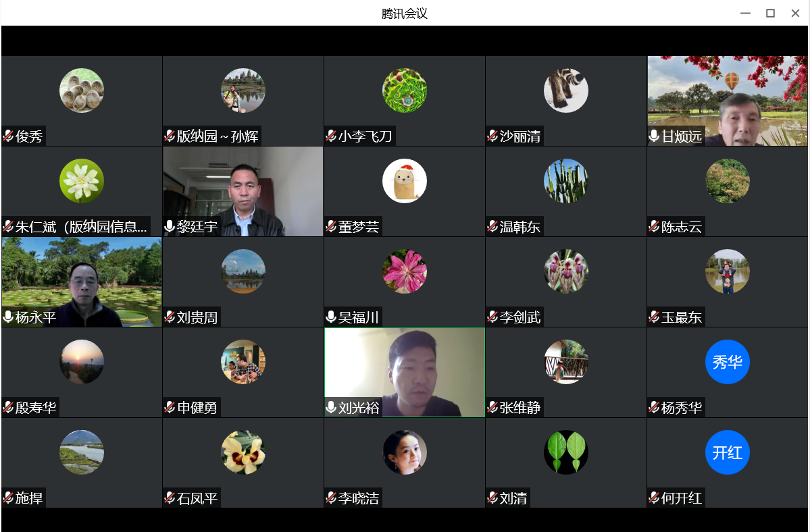Click 玉最东's child by fountain avatar
Image resolution: width=810 pixels, height=532 pixels.
tap(728, 271)
